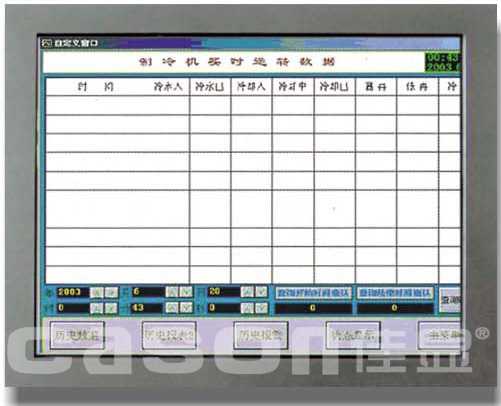Open the 历史报警 history alarm page
This screenshot has height=406, width=501.
pyautogui.click(x=261, y=335)
